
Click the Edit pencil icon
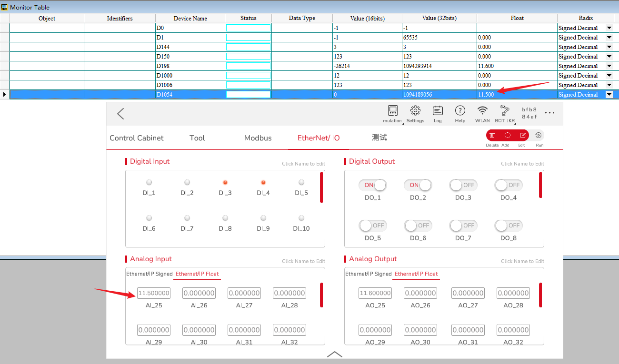click(x=522, y=136)
